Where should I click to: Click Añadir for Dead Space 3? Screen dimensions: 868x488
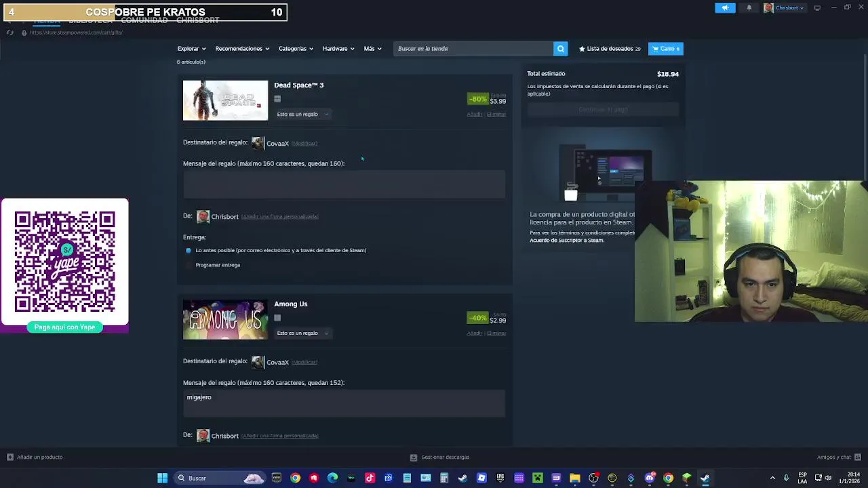474,114
